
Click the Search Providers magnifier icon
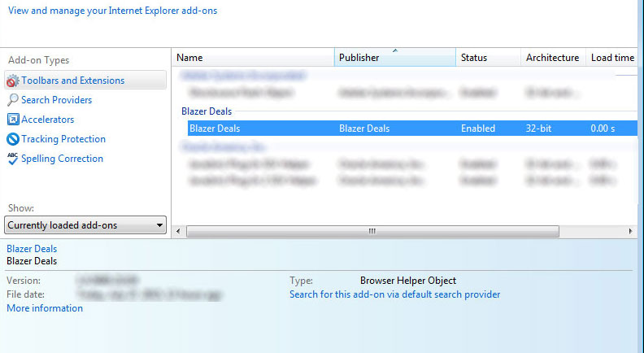point(12,100)
